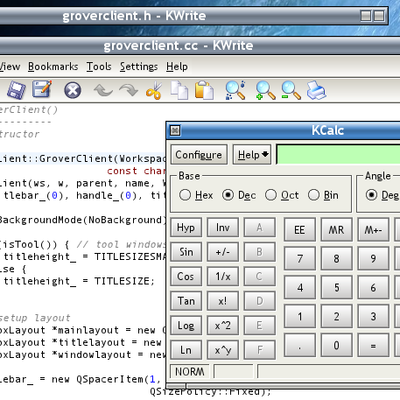400x400 pixels.
Task: Click the 'TITLESIZE;' text in the code
Action: tap(125, 281)
